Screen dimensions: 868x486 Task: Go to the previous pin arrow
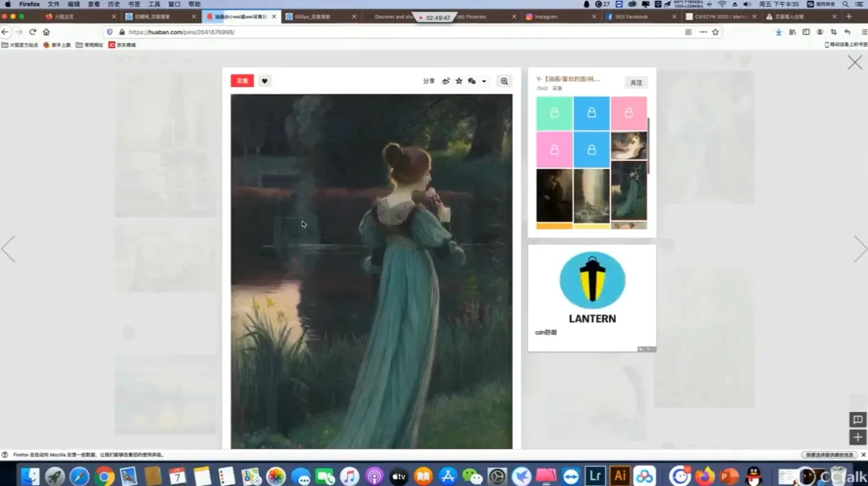(x=8, y=249)
